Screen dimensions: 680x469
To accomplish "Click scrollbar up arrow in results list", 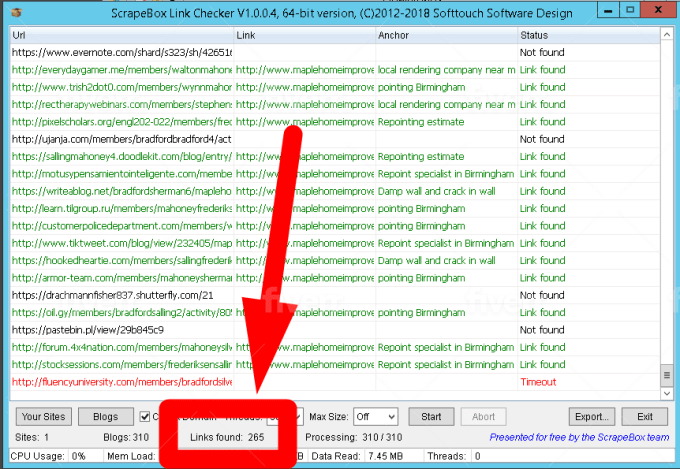I will 667,34.
